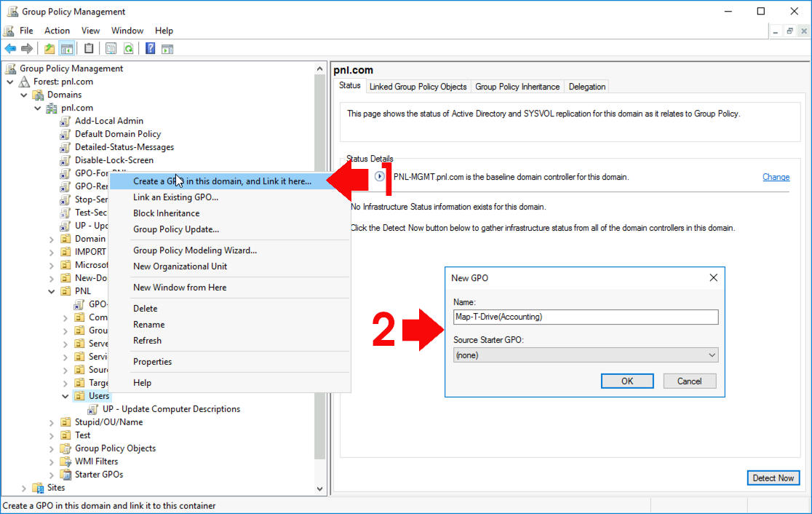Click the Back navigation arrow

pos(10,48)
